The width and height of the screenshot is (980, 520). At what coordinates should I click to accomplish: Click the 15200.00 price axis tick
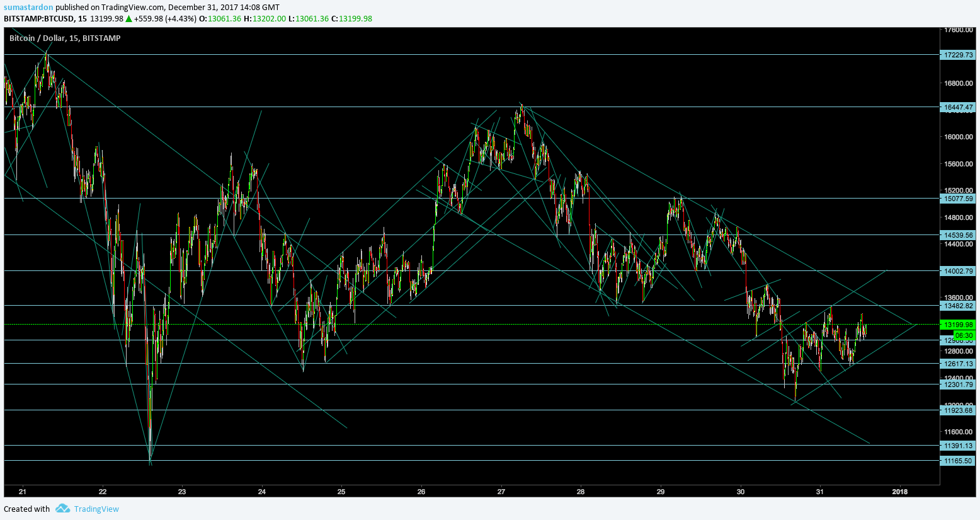(958, 190)
